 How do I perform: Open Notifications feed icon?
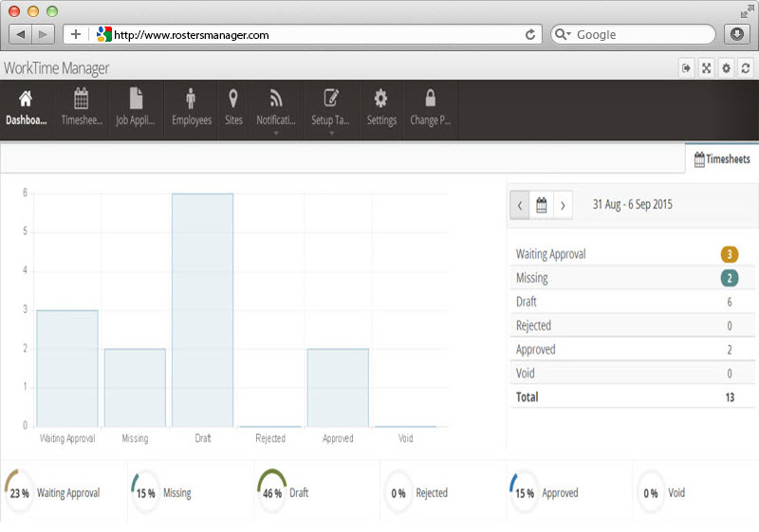click(276, 99)
